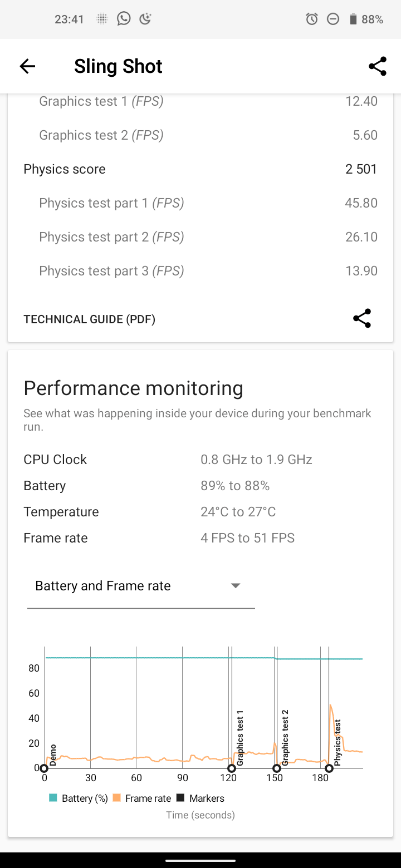The height and width of the screenshot is (868, 401).
Task: Tap the do-not-disturb status icon
Action: (332, 19)
